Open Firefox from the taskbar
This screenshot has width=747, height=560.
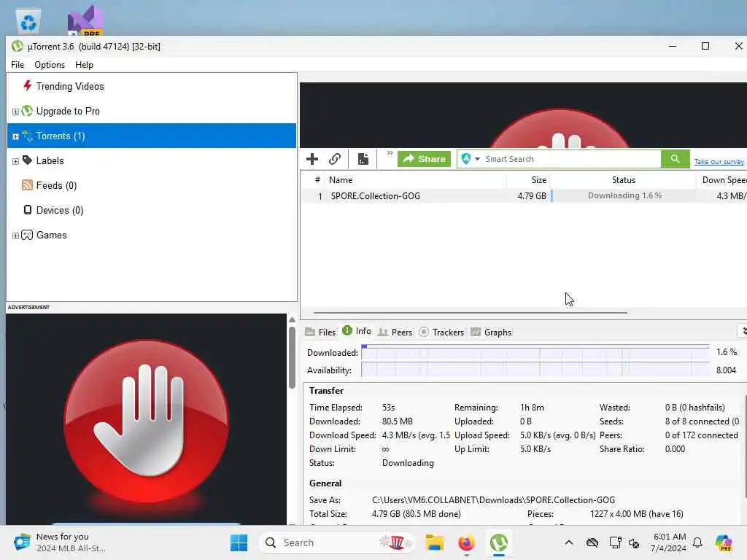[466, 542]
